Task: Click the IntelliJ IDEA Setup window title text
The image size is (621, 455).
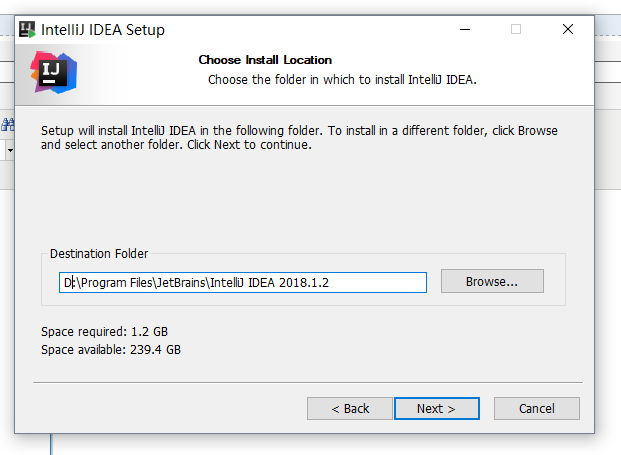Action: [x=103, y=30]
